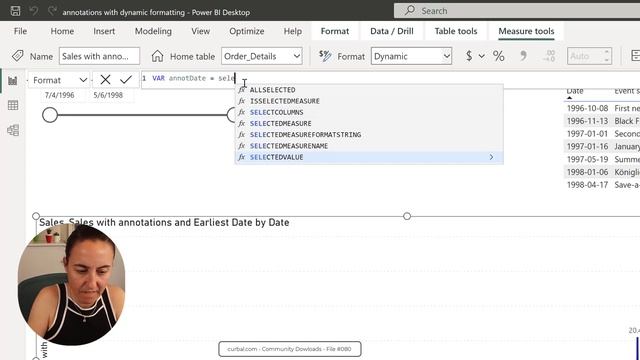Choose SELECTEDVALUE suggestion
This screenshot has width=640, height=360.
coord(369,157)
